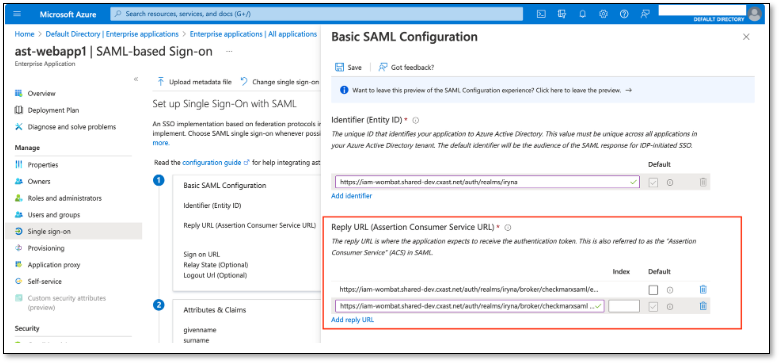
Task: Open the configuration guide link
Action: click(x=216, y=162)
